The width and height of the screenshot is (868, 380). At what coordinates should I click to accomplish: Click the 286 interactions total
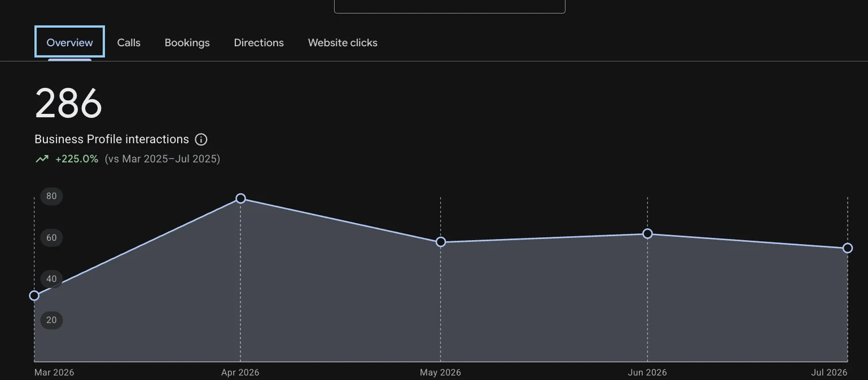click(68, 104)
